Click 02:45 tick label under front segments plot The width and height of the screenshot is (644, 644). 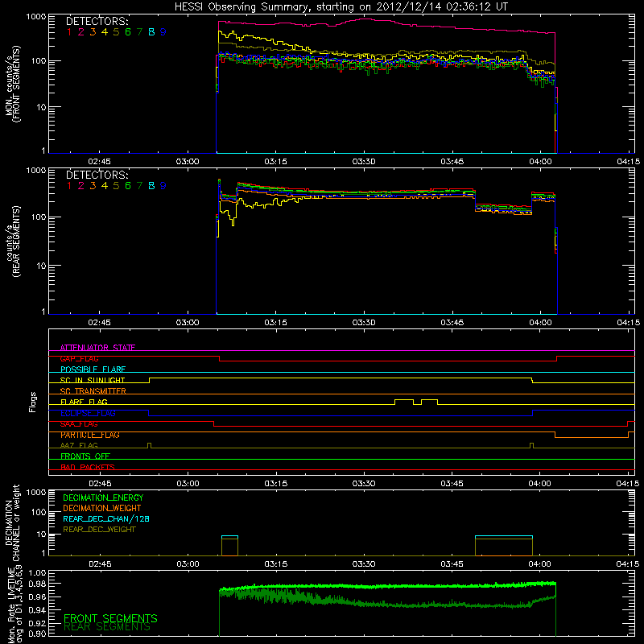pyautogui.click(x=99, y=162)
